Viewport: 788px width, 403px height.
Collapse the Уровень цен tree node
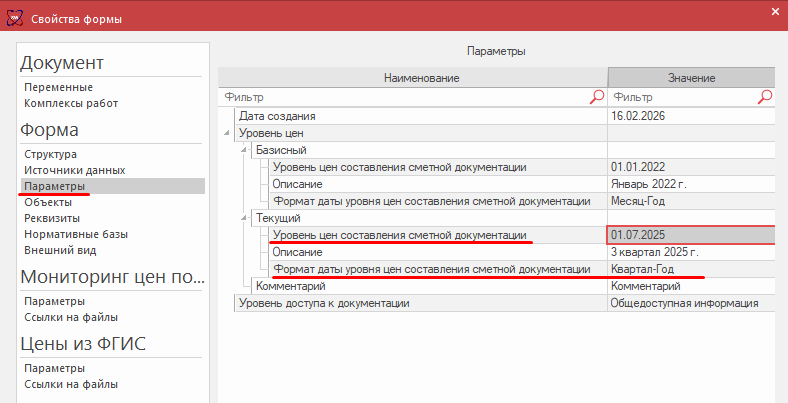click(227, 133)
